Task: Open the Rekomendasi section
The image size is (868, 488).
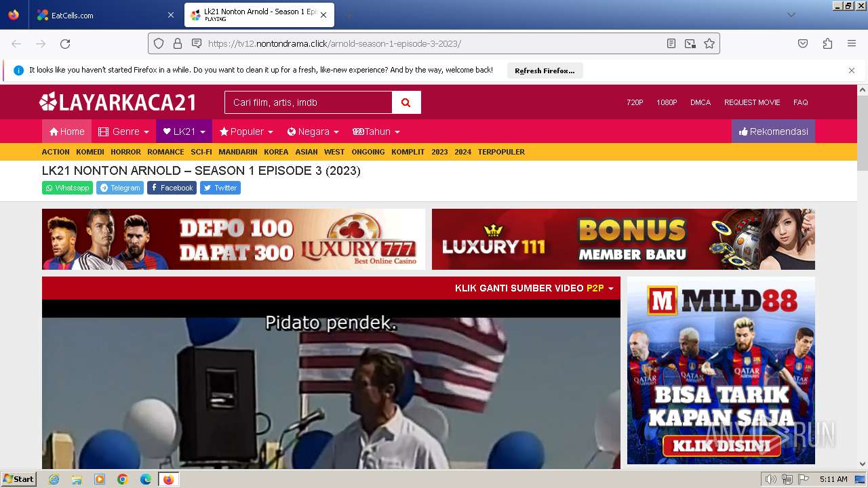Action: [773, 131]
